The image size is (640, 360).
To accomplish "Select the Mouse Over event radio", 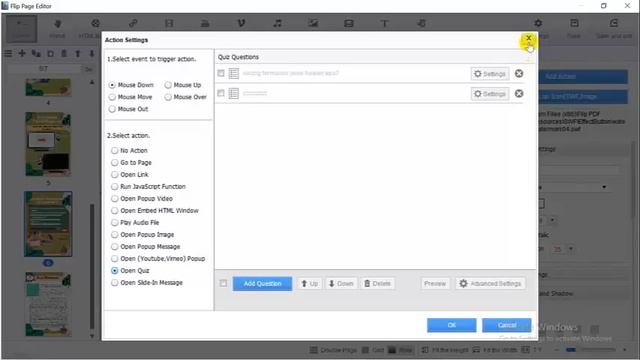I will click(168, 97).
